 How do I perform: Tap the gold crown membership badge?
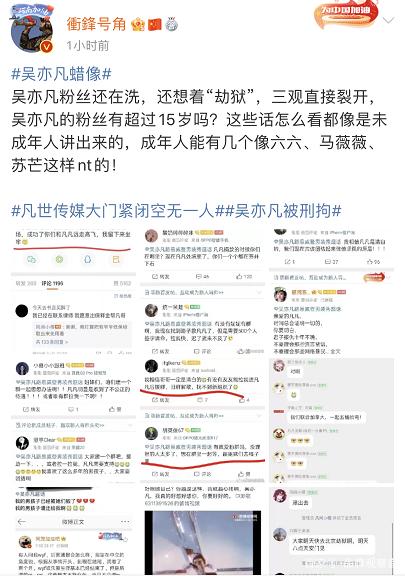138,25
